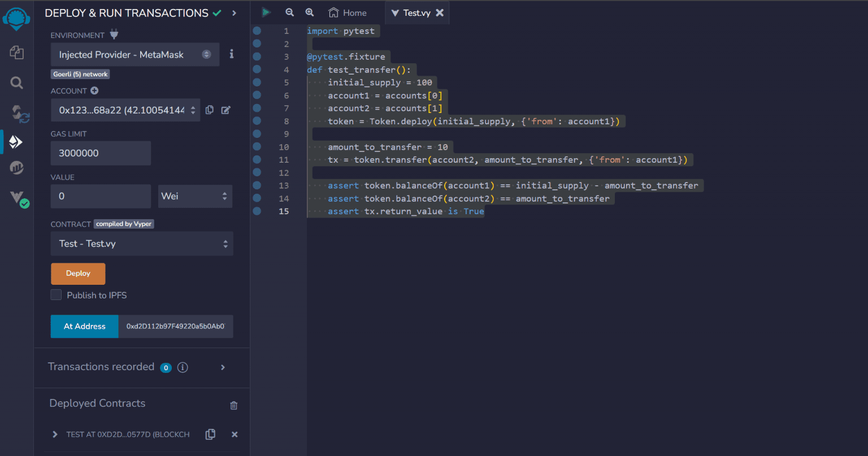Run the script with the green play icon

[266, 12]
